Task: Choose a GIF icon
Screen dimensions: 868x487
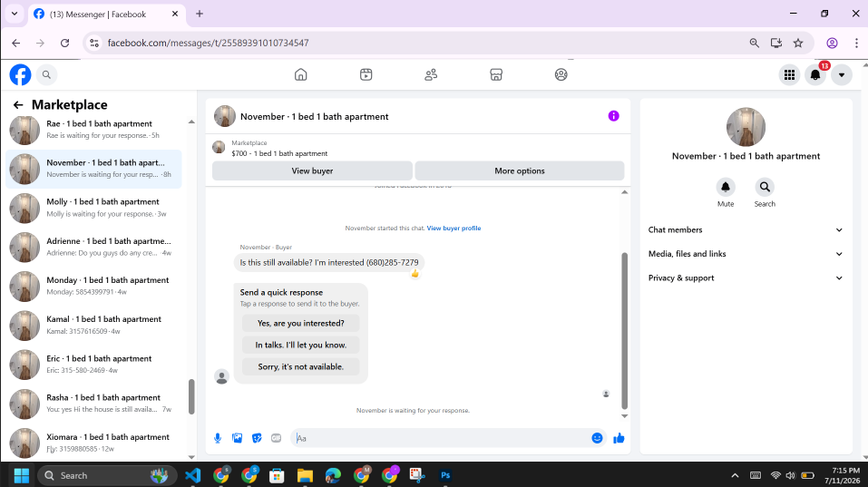Action: [x=277, y=438]
